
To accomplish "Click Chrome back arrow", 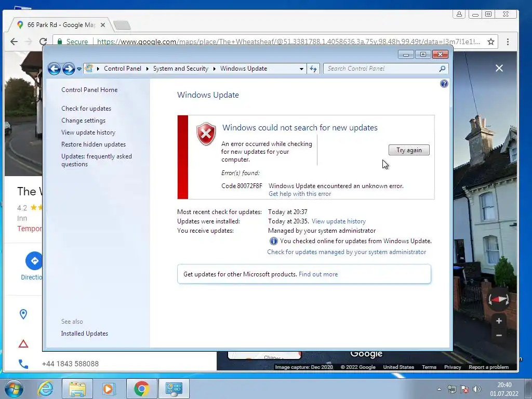I will tap(14, 42).
